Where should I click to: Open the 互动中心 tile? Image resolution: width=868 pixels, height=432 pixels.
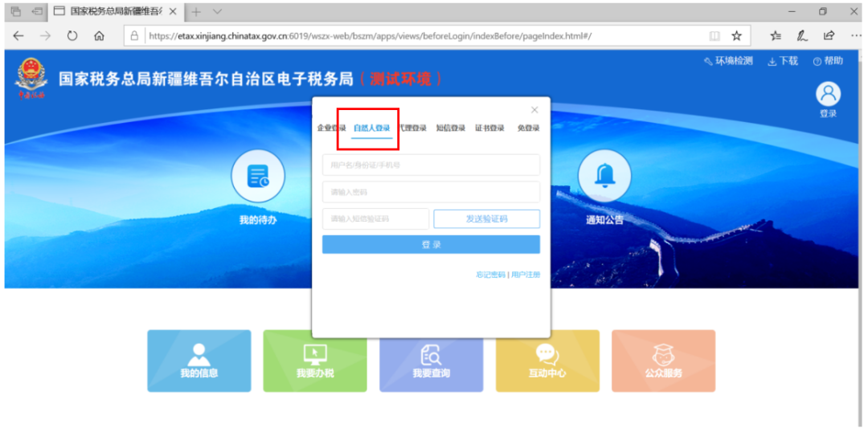(547, 361)
